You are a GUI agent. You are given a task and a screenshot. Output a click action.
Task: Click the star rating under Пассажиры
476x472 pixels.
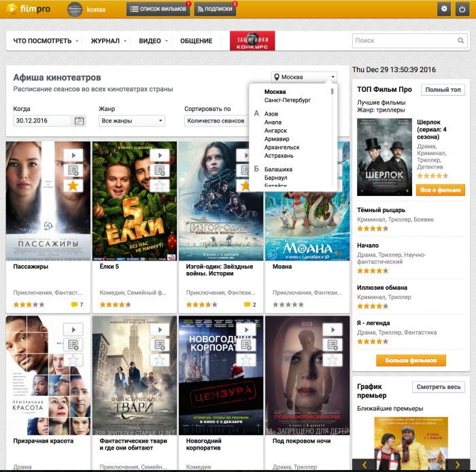tap(29, 305)
